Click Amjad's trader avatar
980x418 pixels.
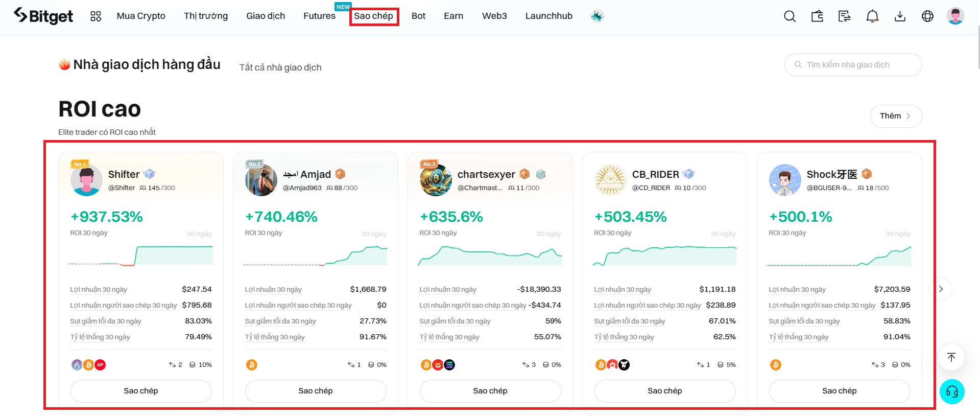[261, 180]
